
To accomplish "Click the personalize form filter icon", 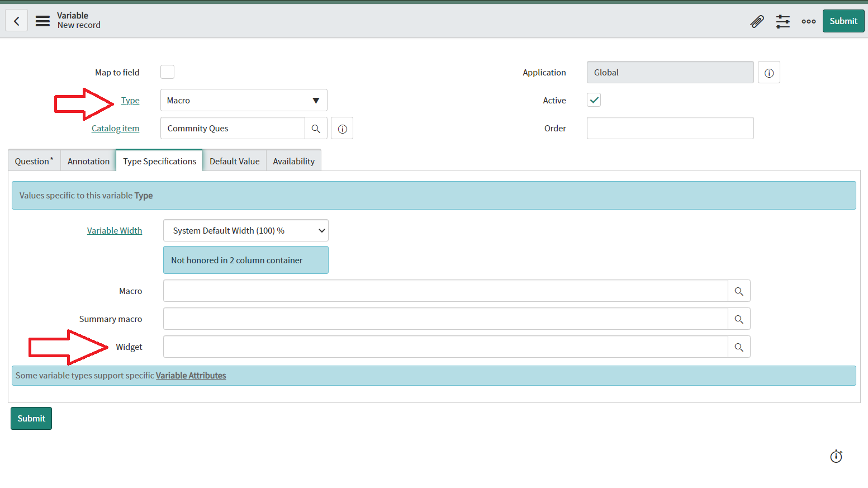I will click(x=782, y=21).
